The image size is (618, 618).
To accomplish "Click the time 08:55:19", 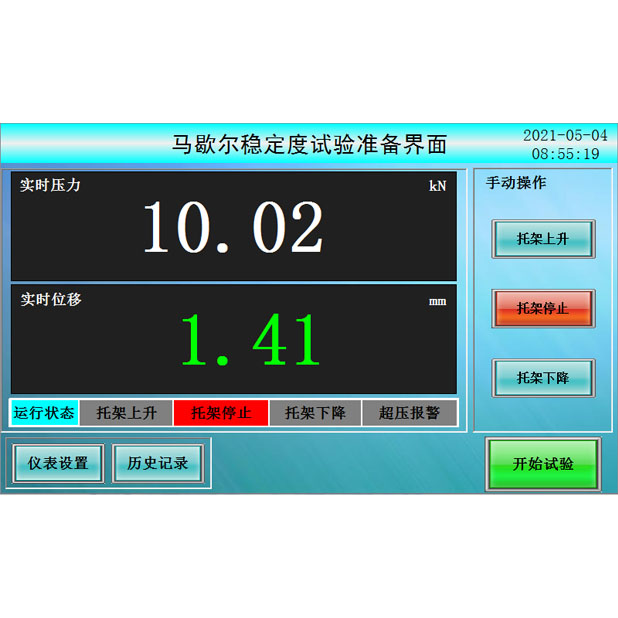I will (565, 154).
